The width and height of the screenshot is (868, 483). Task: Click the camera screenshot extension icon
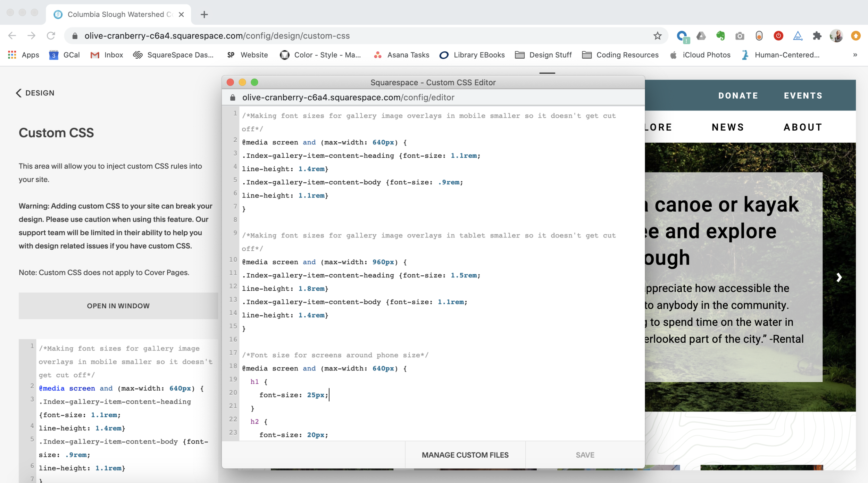(x=740, y=36)
